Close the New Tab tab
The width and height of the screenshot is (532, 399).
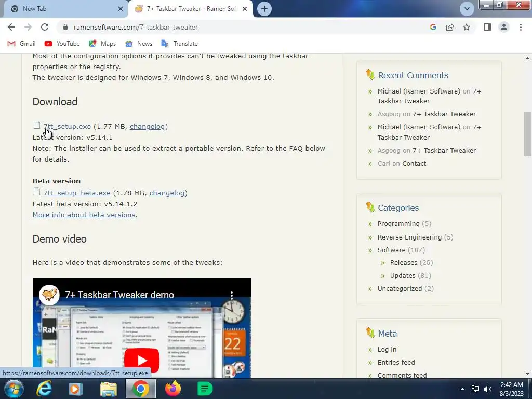pos(121,9)
